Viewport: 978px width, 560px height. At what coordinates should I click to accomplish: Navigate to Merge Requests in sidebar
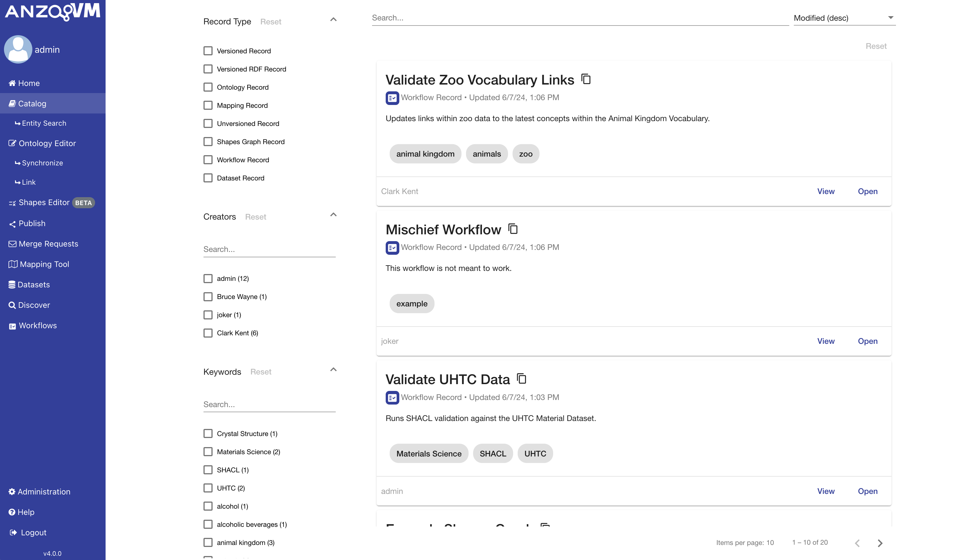48,243
